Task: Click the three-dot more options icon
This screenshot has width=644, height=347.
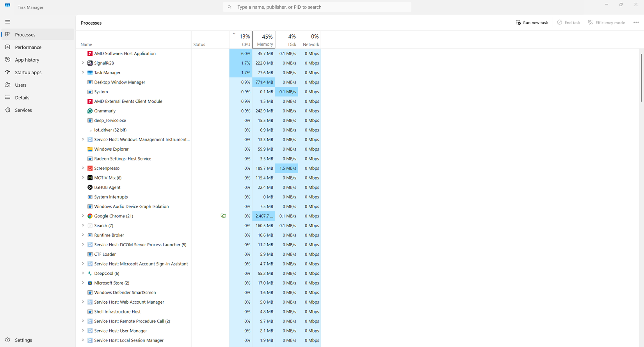Action: (x=636, y=23)
